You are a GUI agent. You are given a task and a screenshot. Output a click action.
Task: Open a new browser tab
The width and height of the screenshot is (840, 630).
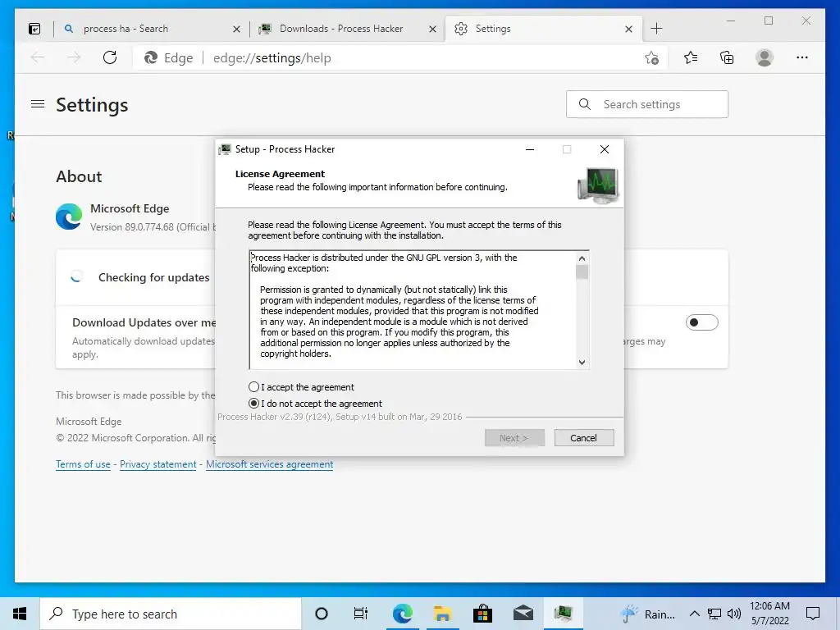[x=657, y=29]
